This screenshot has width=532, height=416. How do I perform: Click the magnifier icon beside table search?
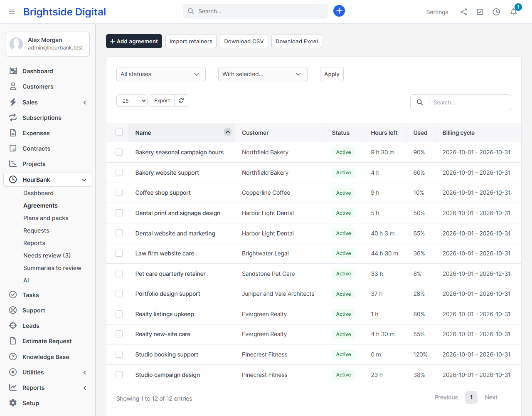click(x=420, y=102)
